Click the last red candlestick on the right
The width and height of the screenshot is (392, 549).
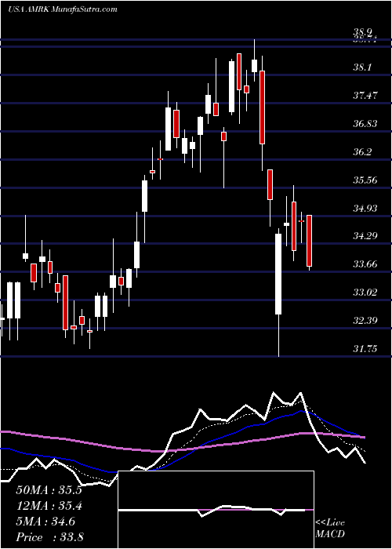coord(310,241)
